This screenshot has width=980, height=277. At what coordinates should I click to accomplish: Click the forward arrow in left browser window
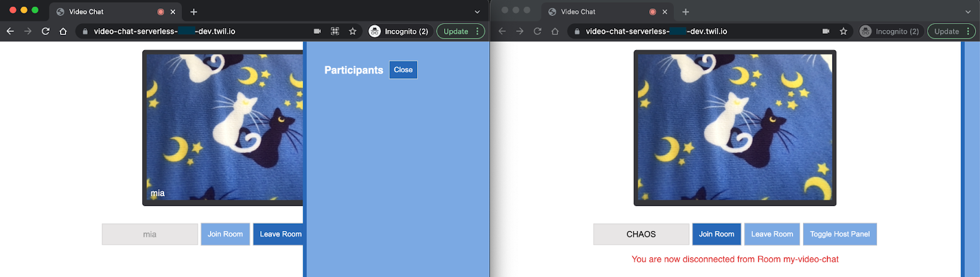point(28,31)
